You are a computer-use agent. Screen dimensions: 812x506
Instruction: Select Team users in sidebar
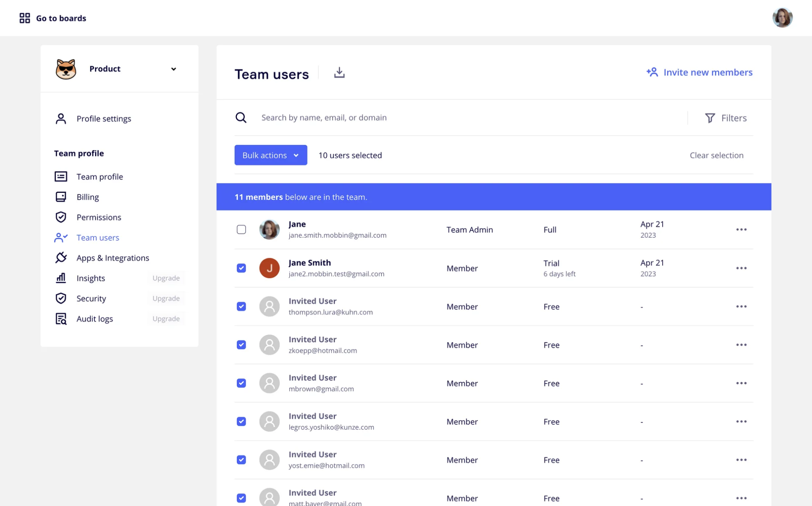click(98, 238)
